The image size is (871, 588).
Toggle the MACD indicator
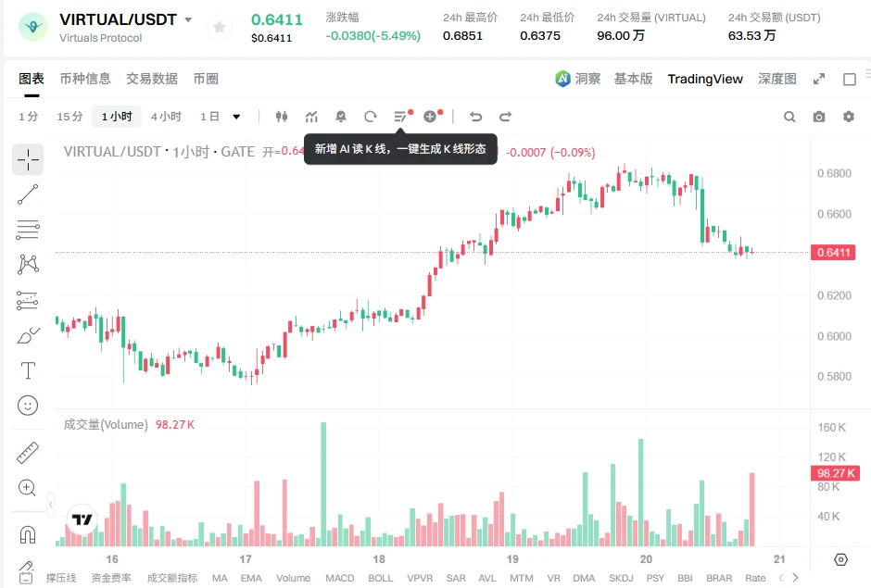click(x=340, y=578)
